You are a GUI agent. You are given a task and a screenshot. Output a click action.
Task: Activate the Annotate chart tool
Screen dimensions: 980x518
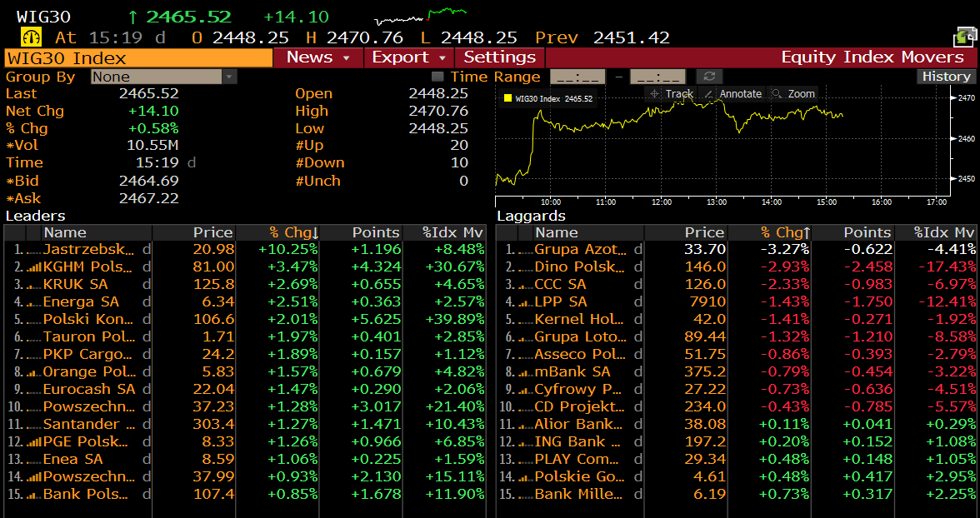tap(732, 94)
